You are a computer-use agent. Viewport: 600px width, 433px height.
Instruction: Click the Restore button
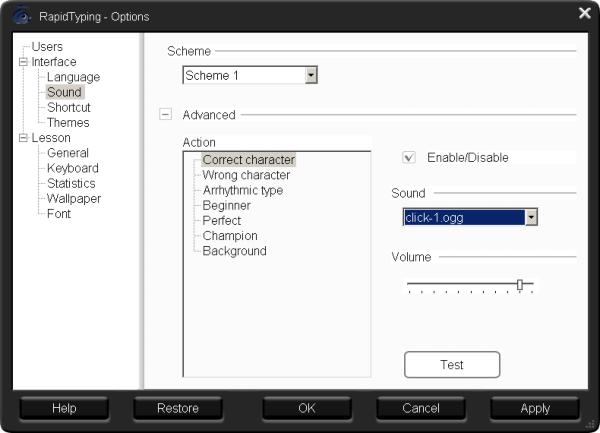point(178,408)
